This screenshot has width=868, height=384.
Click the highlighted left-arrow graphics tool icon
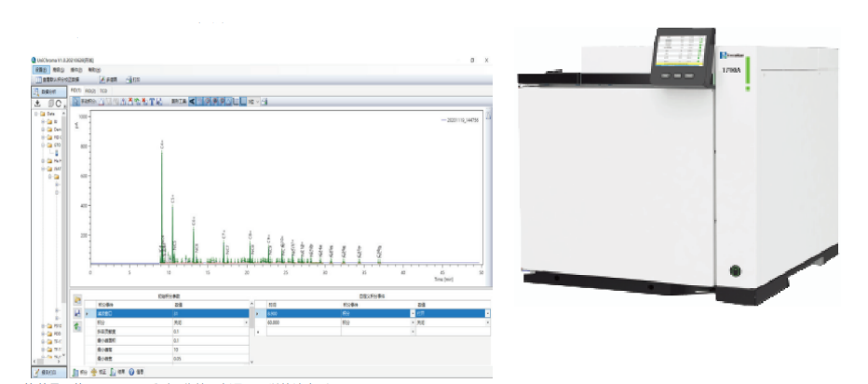[x=192, y=102]
